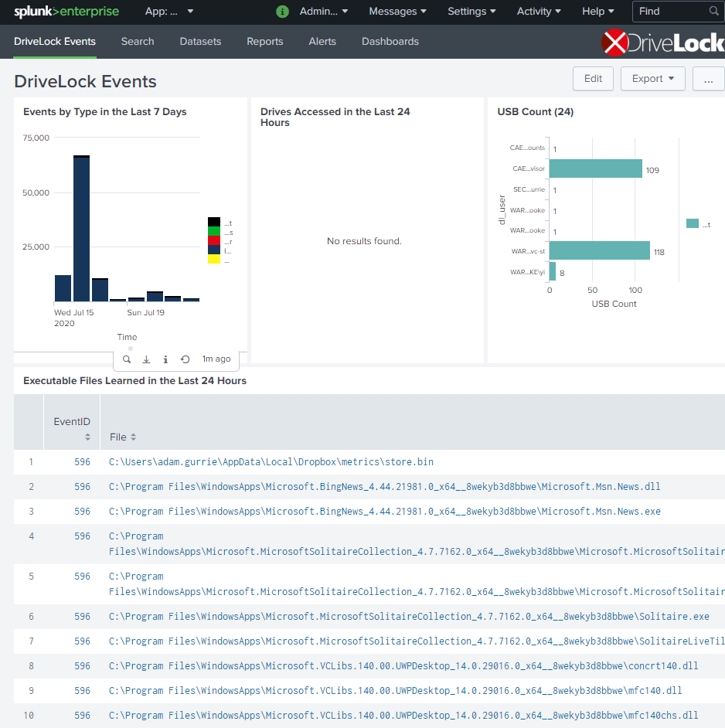Click Open in Search magnifier icon
The height and width of the screenshot is (728, 725).
[126, 359]
